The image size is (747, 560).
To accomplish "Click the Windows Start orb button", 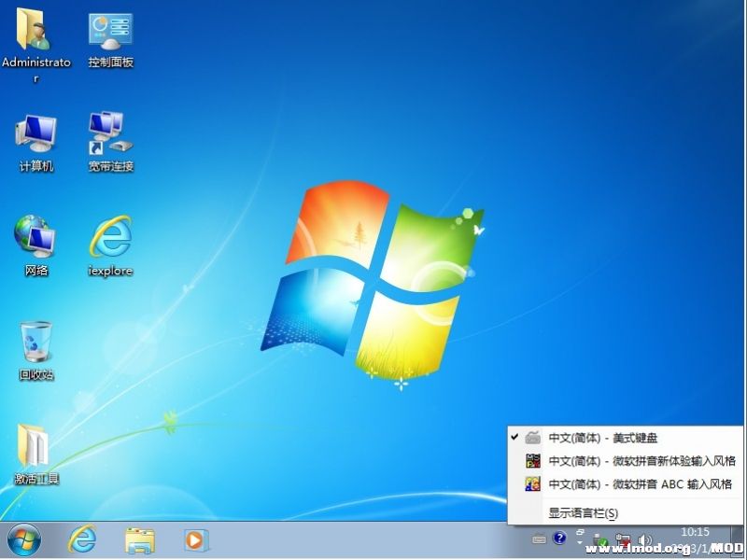I will coord(24,539).
